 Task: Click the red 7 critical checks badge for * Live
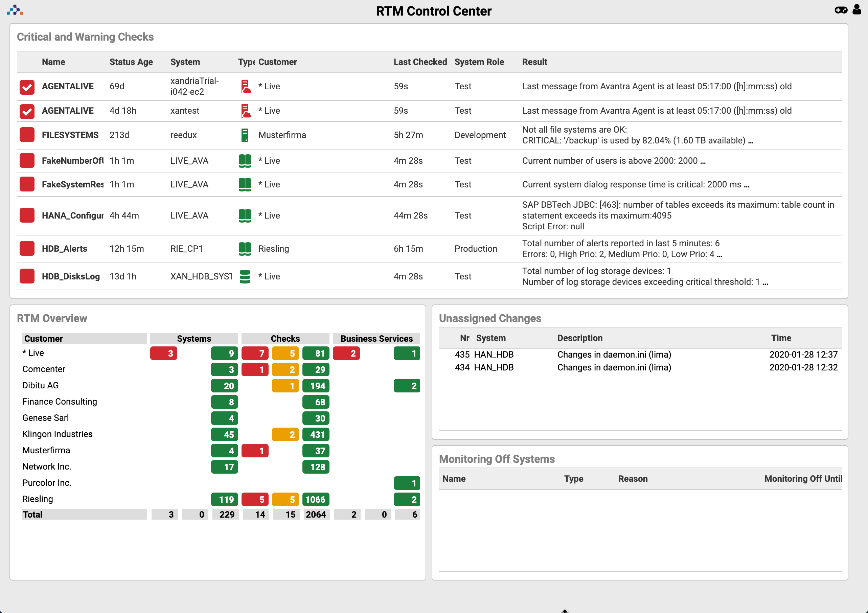point(255,353)
